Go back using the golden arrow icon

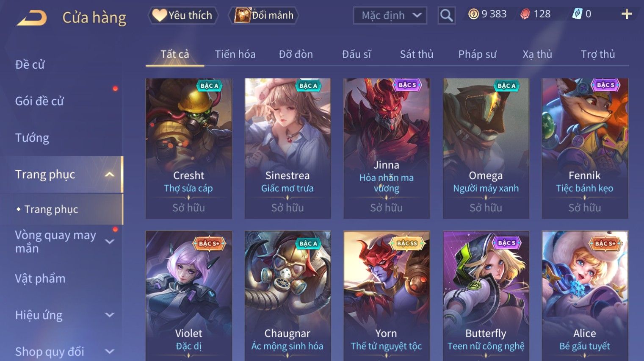[x=32, y=18]
